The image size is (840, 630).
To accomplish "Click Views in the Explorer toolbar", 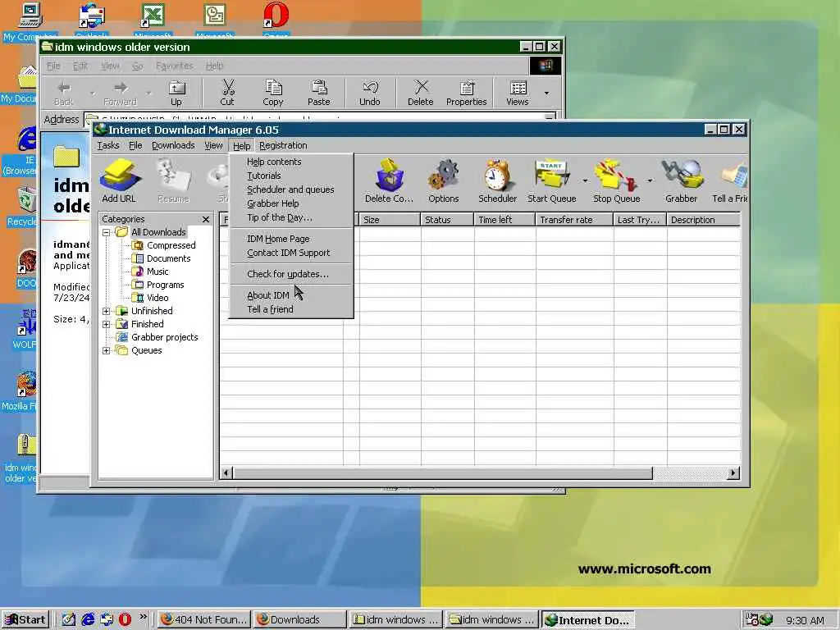I will [518, 93].
